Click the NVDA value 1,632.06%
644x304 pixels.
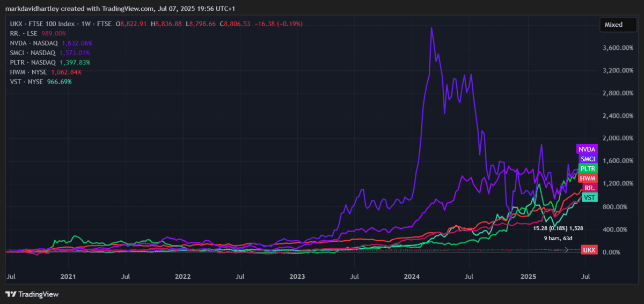77,43
